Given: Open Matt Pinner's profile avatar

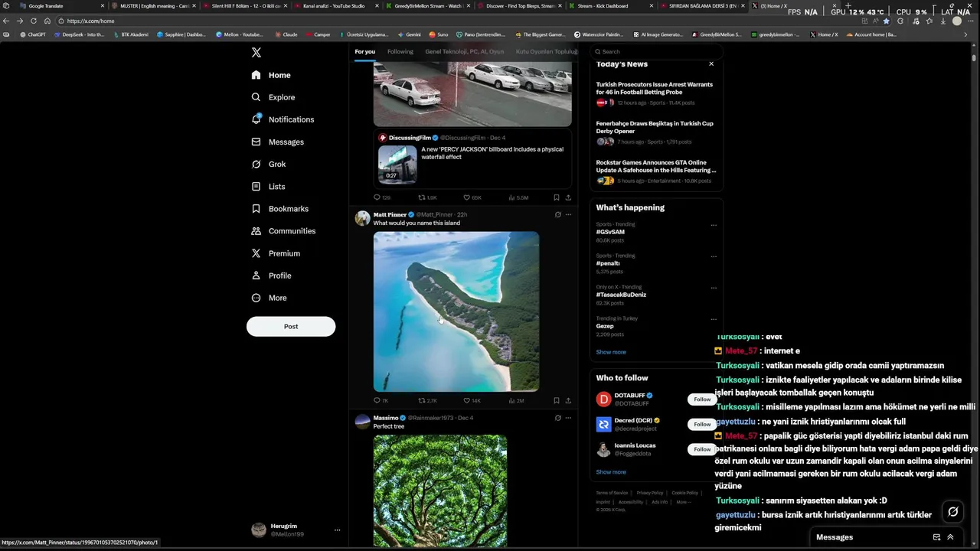Looking at the screenshot, I should [362, 218].
